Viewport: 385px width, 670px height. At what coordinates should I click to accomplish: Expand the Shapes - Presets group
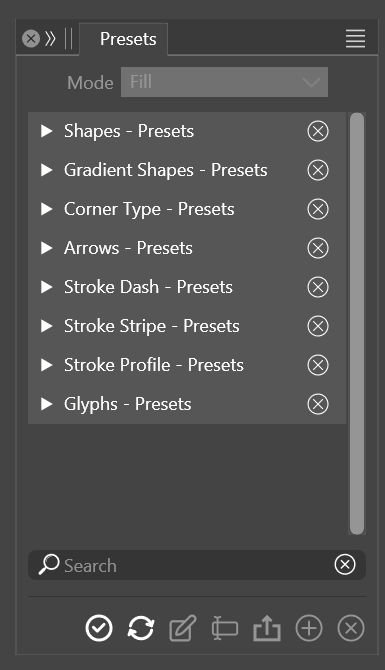[x=46, y=131]
